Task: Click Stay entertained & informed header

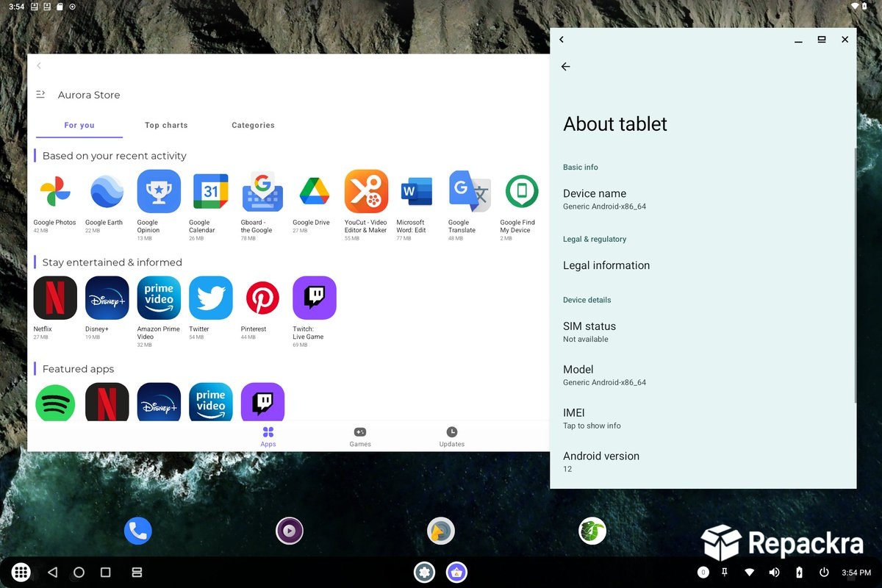Action: pyautogui.click(x=112, y=262)
